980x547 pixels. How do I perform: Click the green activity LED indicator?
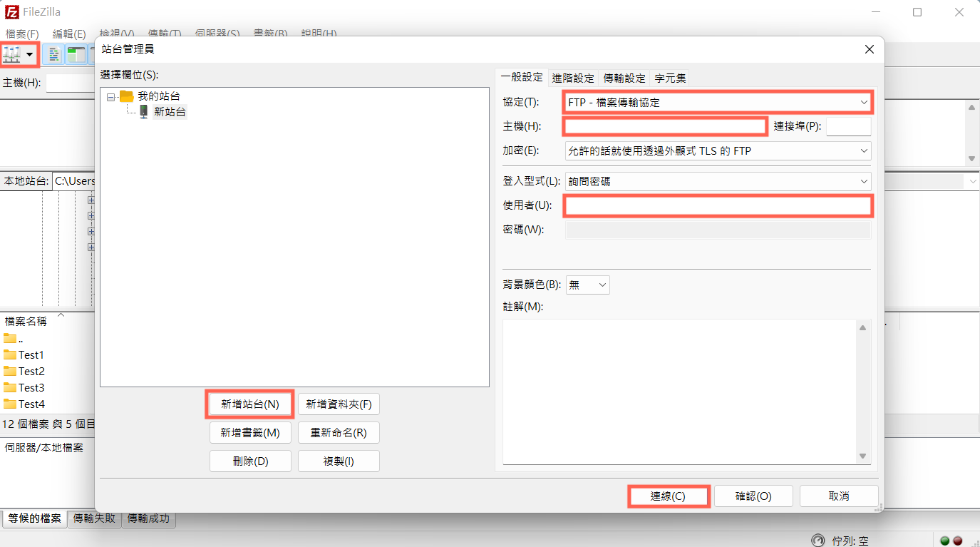945,541
